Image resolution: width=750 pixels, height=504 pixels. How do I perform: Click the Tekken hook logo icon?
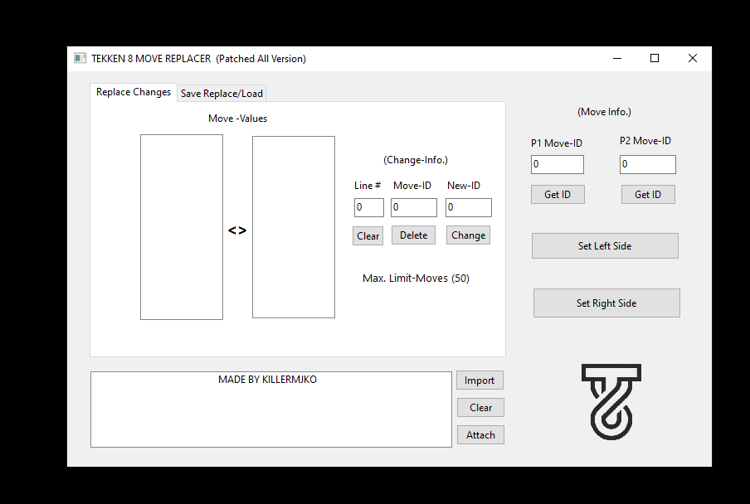(611, 402)
